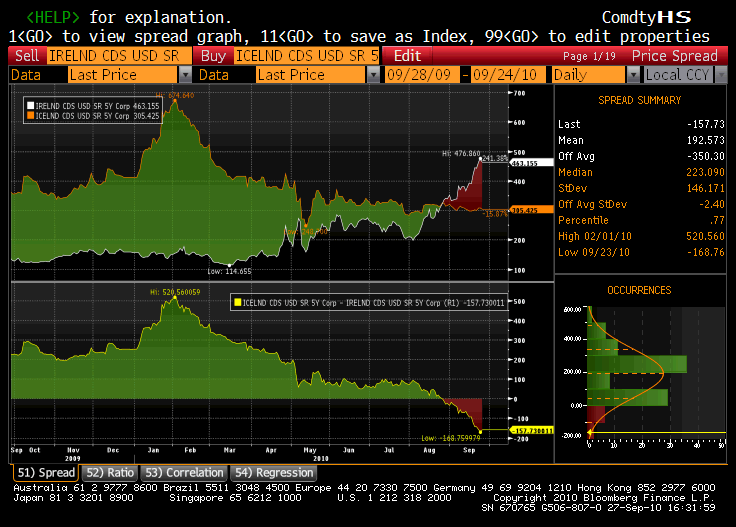Image resolution: width=736 pixels, height=527 pixels.
Task: Switch to the 52) Ratio tab
Action: pos(110,473)
